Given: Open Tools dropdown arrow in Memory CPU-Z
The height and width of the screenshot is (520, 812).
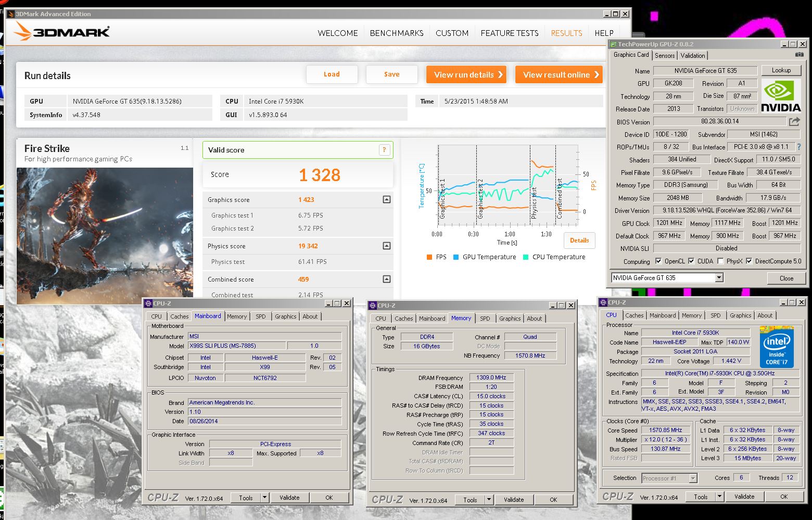Looking at the screenshot, I should (x=489, y=500).
